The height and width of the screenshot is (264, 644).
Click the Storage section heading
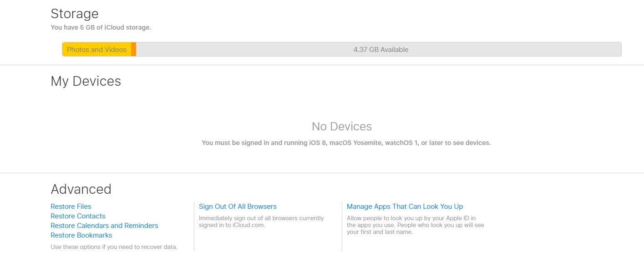(x=75, y=14)
